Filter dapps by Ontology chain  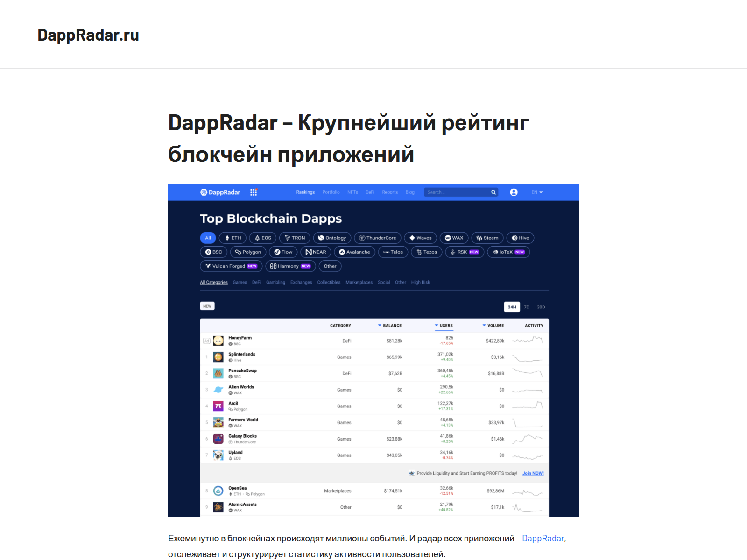point(332,238)
